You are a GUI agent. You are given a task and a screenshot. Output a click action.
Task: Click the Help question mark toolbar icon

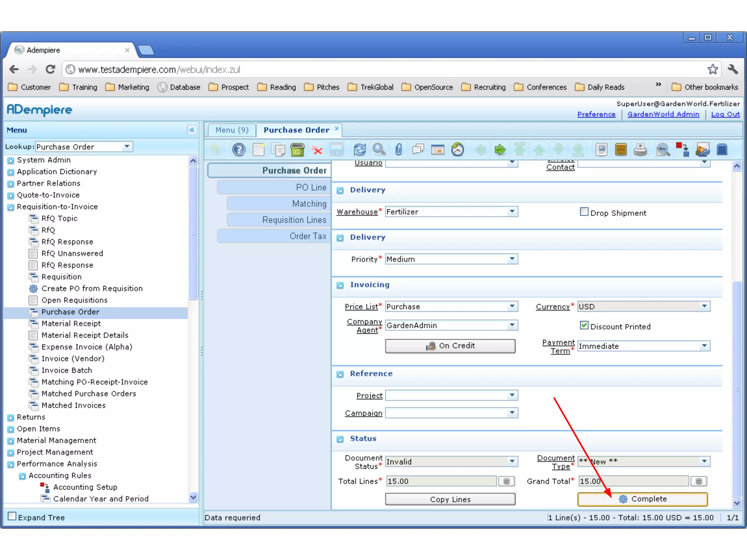click(239, 149)
